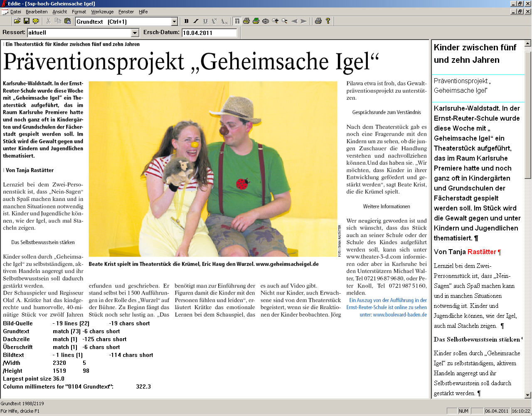Click the Ressort combo box showing aktuell
This screenshot has height=416, width=532.
coord(83,32)
